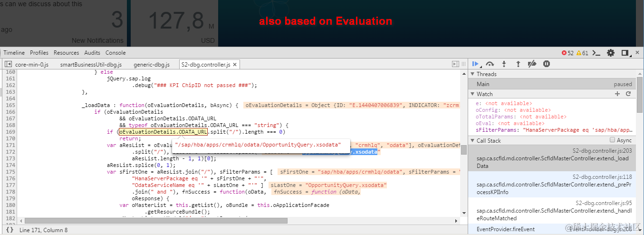This screenshot has width=644, height=235.
Task: Show the navigator sidebar toggle icon
Action: pos(8,64)
